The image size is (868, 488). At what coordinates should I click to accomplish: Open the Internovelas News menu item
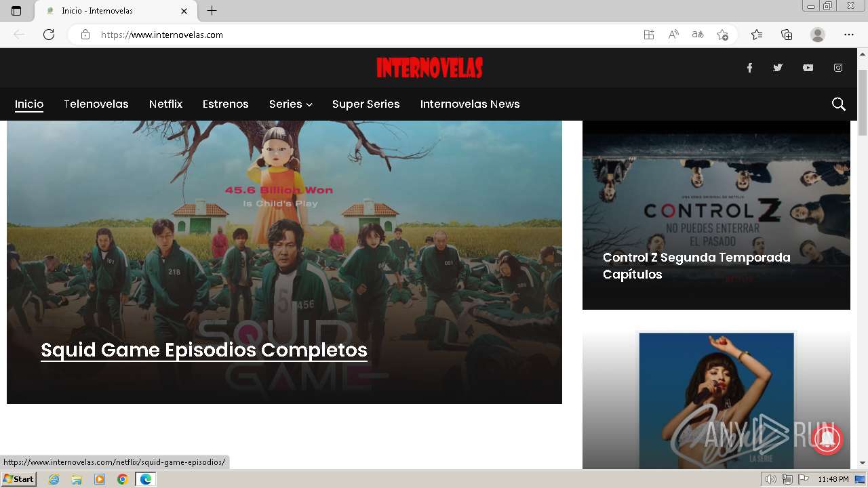pyautogui.click(x=470, y=104)
